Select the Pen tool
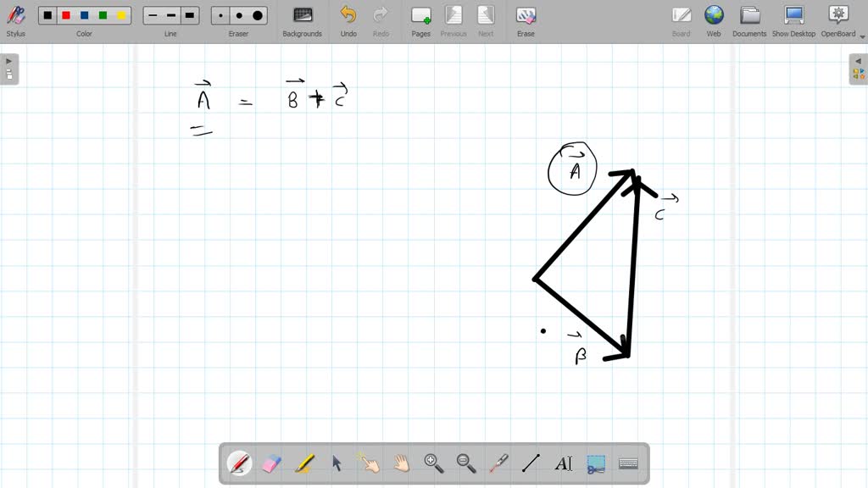Viewport: 868px width, 488px height. 239,463
